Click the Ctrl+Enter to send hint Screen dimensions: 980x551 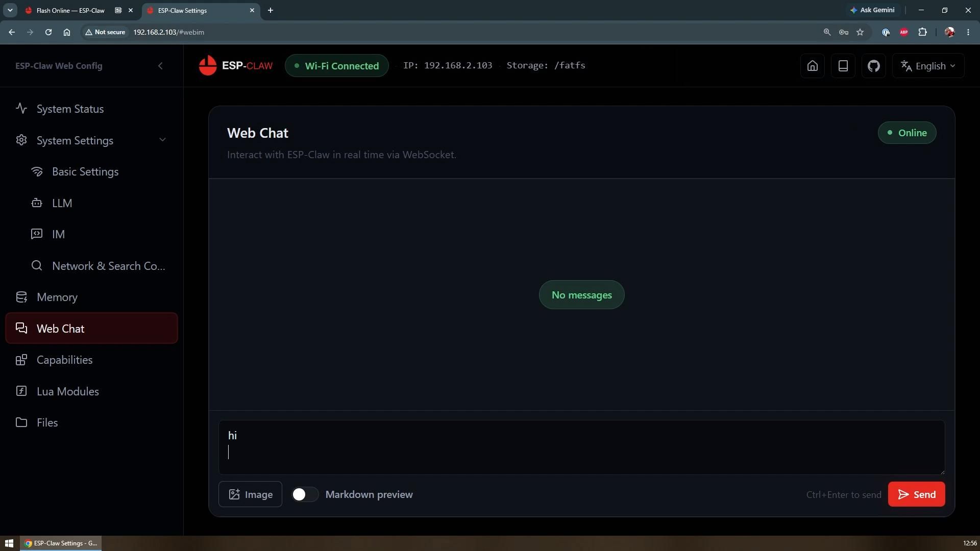pyautogui.click(x=844, y=495)
